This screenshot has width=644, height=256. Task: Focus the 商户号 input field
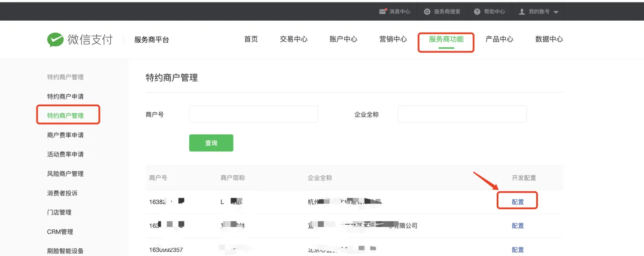point(253,114)
